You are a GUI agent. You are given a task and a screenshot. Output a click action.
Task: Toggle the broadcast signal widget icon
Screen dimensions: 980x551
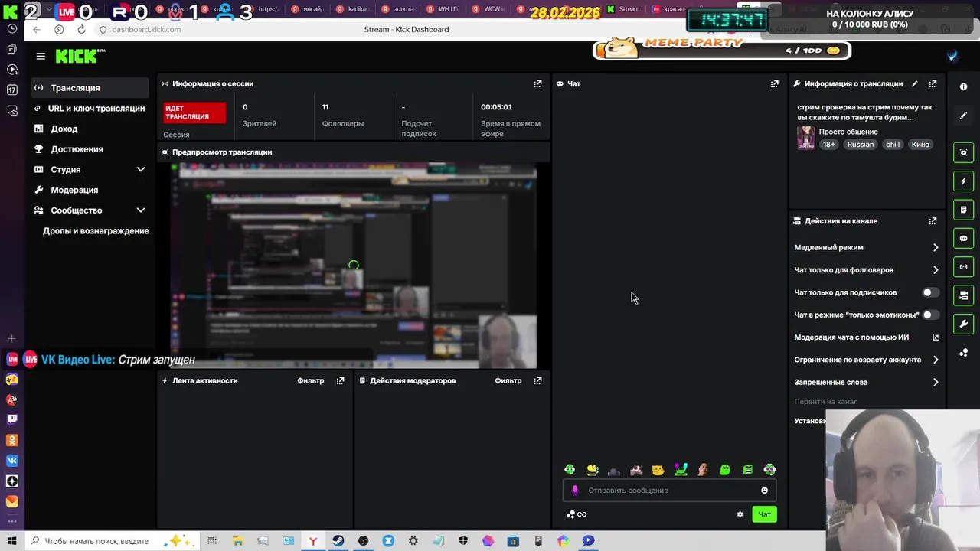[963, 266]
